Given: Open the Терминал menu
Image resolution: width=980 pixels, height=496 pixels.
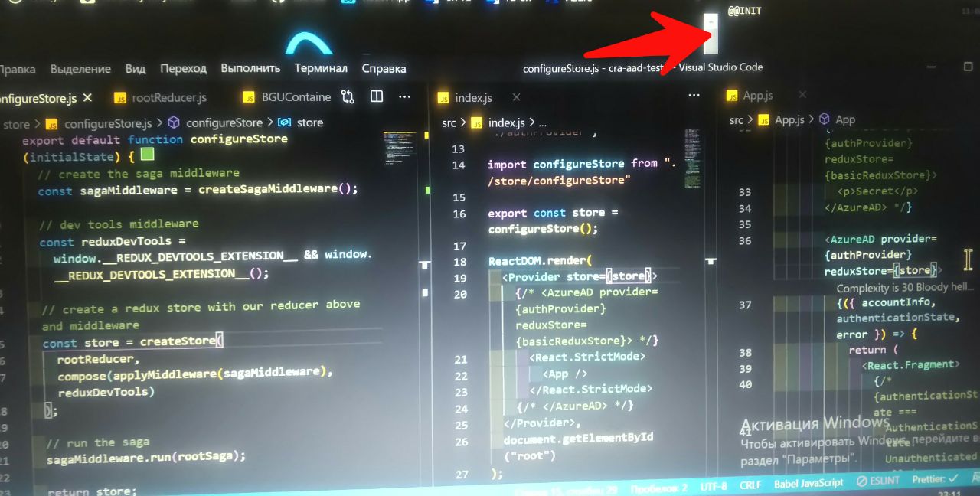Looking at the screenshot, I should point(321,69).
